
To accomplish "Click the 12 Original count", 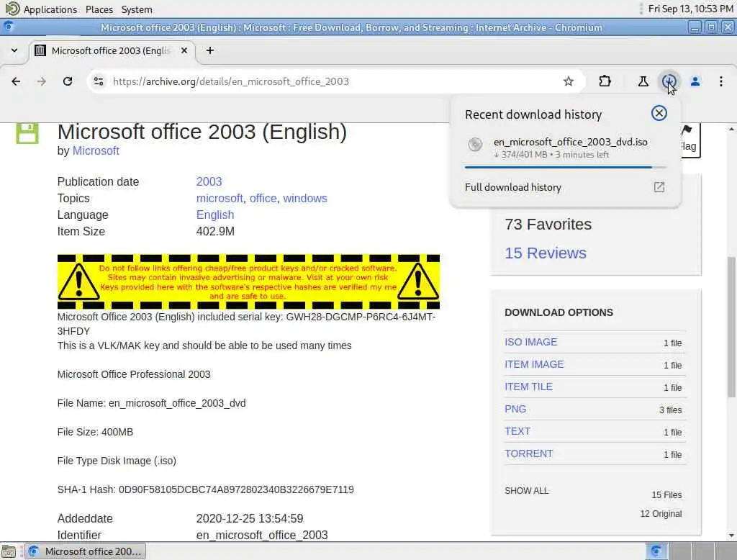I will click(x=661, y=514).
